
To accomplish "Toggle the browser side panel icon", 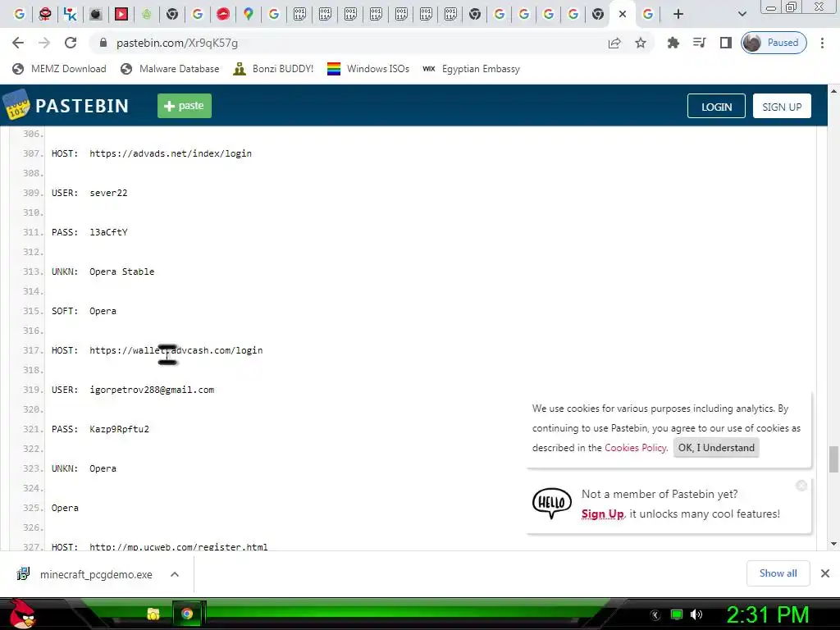I will click(x=725, y=43).
